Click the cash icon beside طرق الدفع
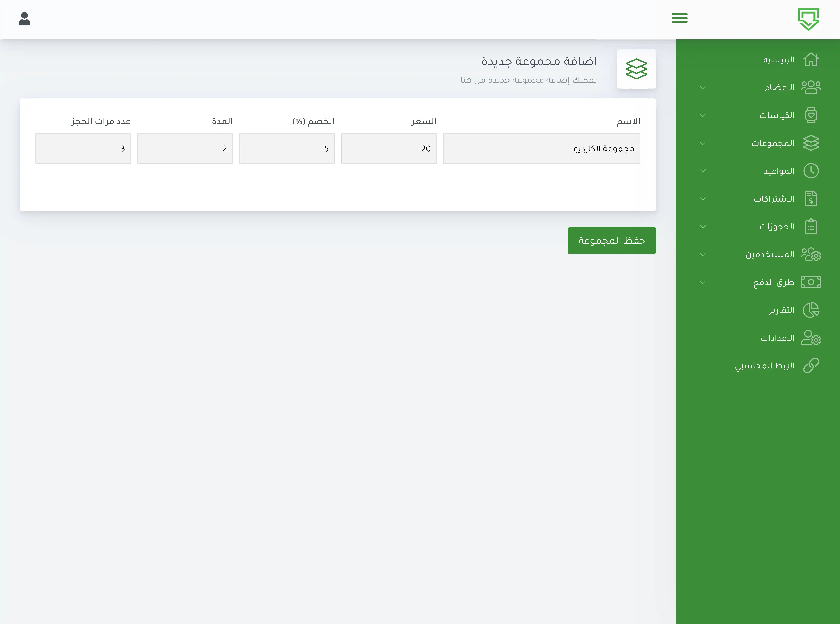This screenshot has width=840, height=624. (x=811, y=282)
